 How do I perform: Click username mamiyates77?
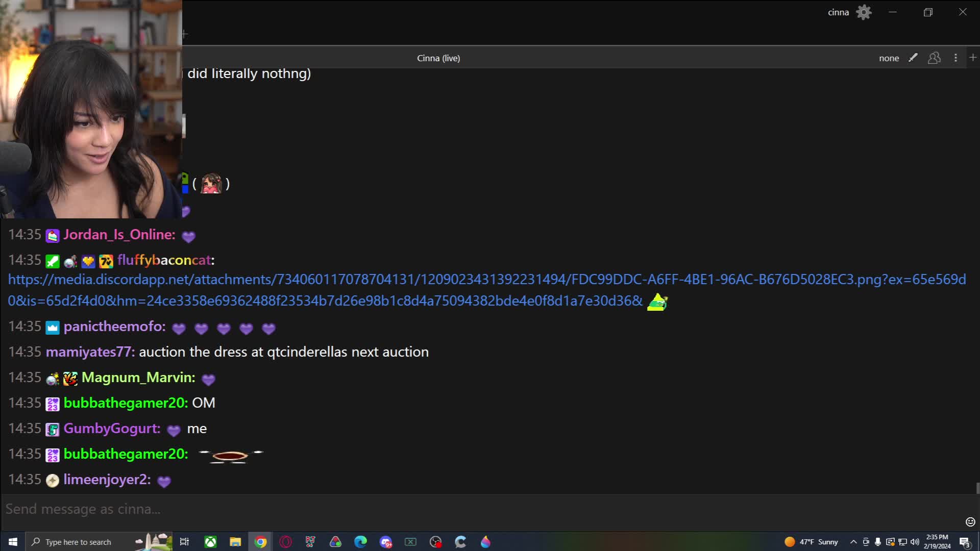point(89,352)
